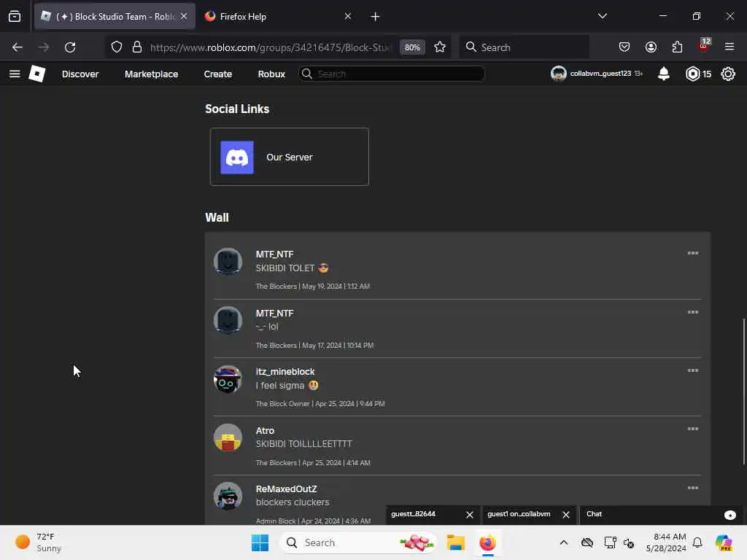Open options dots for ReMaxedOutZ post
Screen dimensions: 747x560
click(x=693, y=488)
